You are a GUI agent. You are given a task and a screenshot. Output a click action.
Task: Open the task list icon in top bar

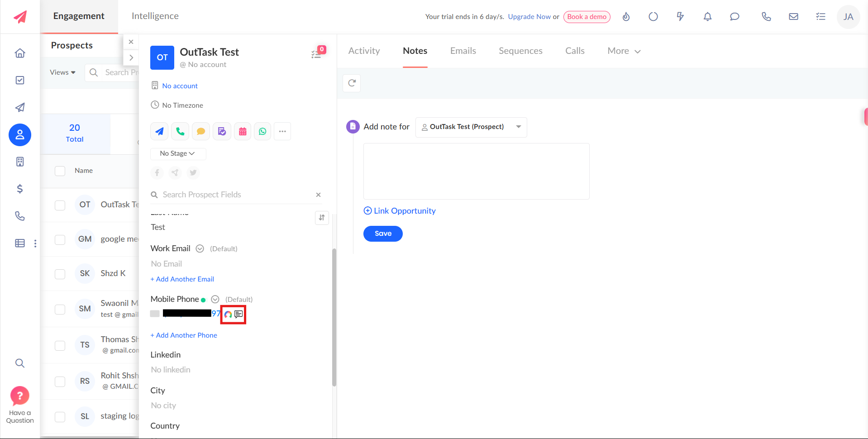click(x=820, y=17)
